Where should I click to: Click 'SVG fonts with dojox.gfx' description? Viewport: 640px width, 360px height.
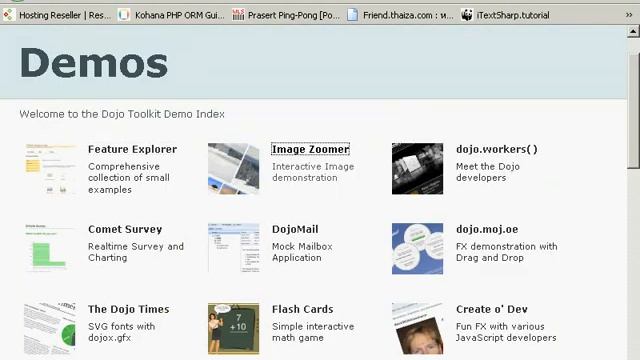122,332
